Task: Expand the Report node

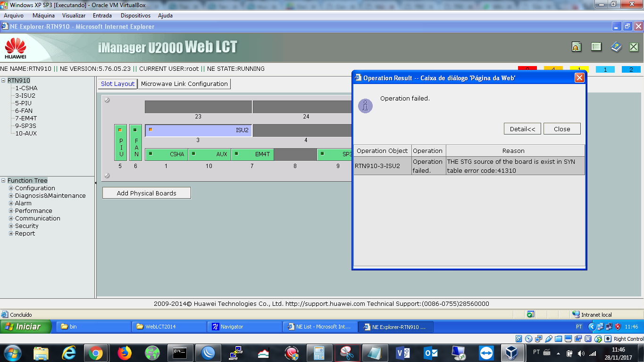Action: click(x=11, y=233)
